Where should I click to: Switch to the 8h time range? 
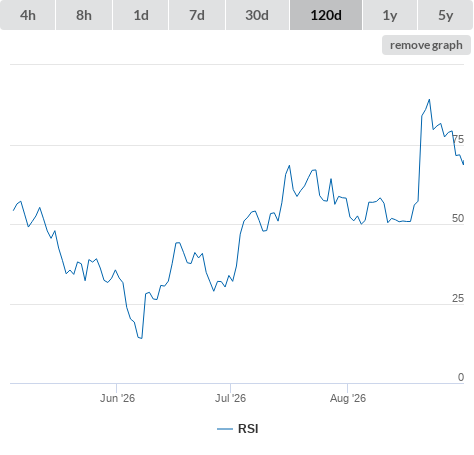[84, 15]
